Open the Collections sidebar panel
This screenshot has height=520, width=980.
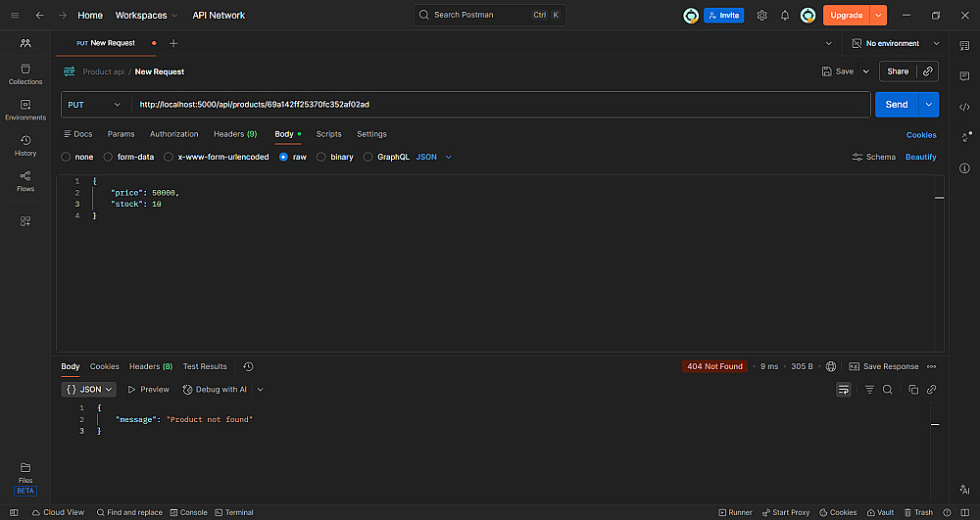[x=25, y=73]
